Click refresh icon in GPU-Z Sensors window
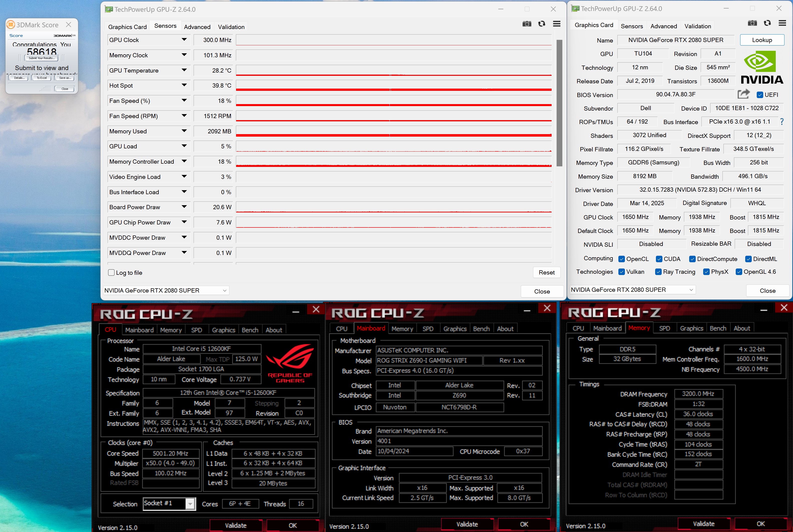Viewport: 793px width, 532px height. coord(542,24)
